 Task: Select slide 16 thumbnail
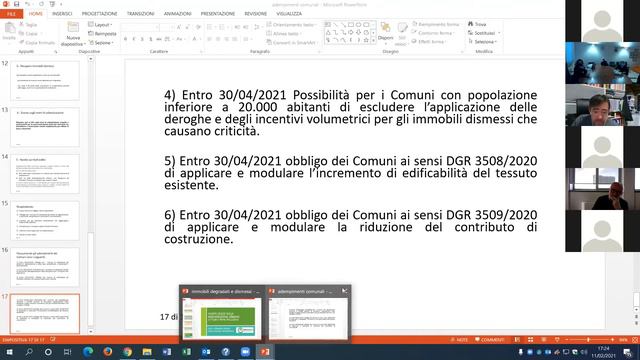pyautogui.click(x=45, y=267)
